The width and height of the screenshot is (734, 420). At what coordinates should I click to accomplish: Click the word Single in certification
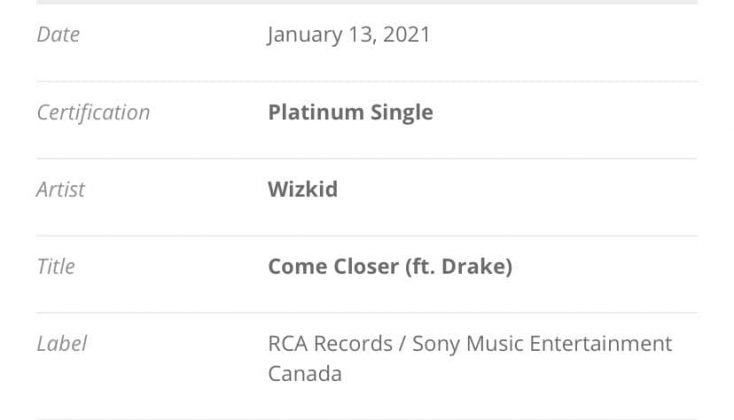pos(400,112)
